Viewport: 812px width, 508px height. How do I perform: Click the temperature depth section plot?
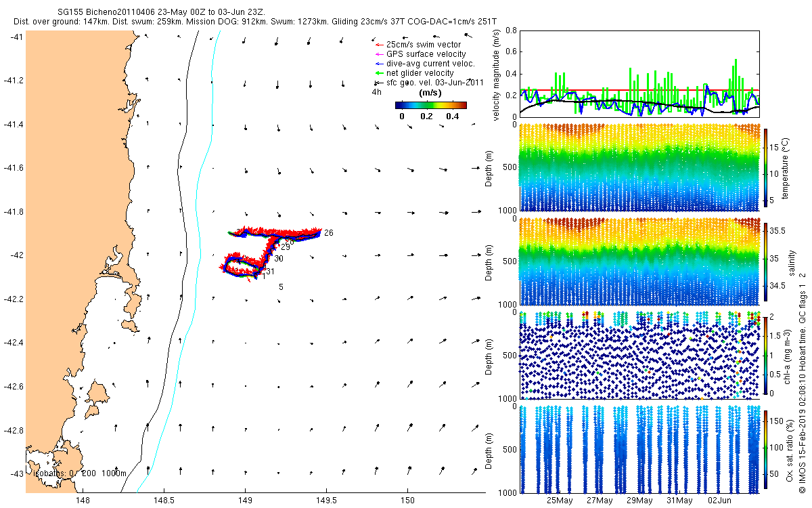coord(639,168)
